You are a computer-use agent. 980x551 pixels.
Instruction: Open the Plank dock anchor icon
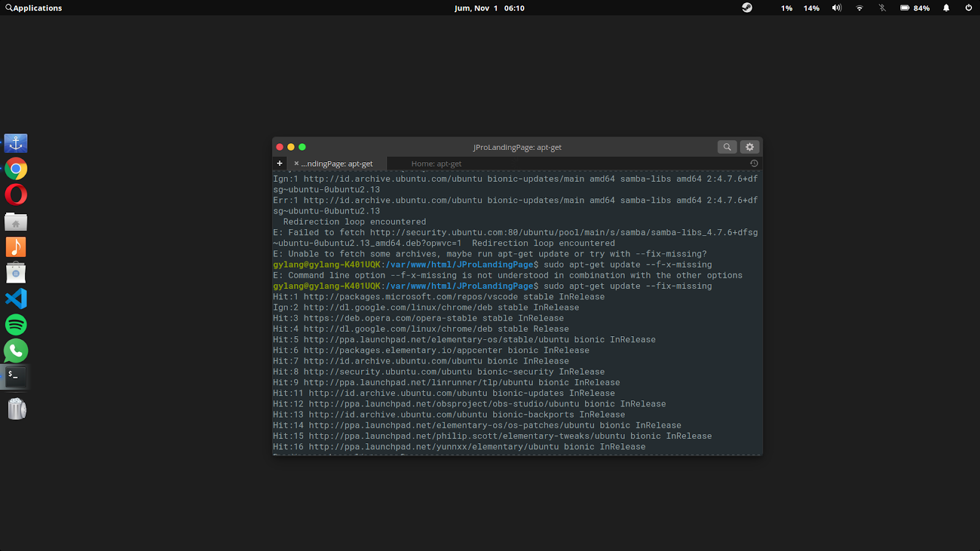(x=16, y=143)
